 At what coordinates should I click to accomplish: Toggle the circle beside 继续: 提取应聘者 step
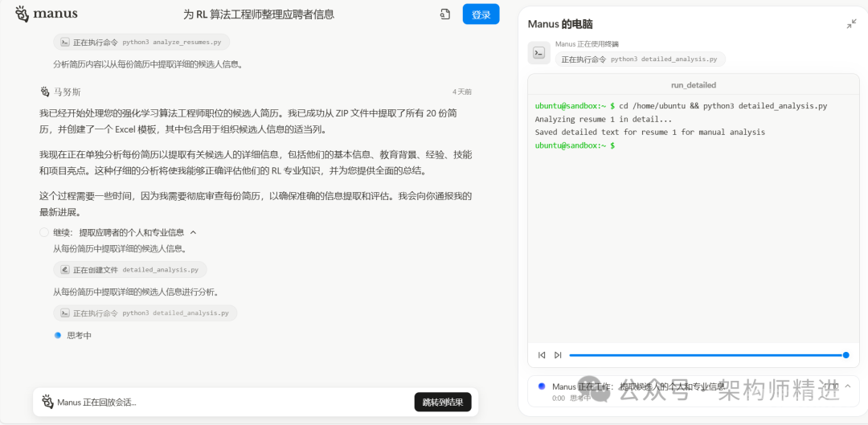pyautogui.click(x=44, y=232)
